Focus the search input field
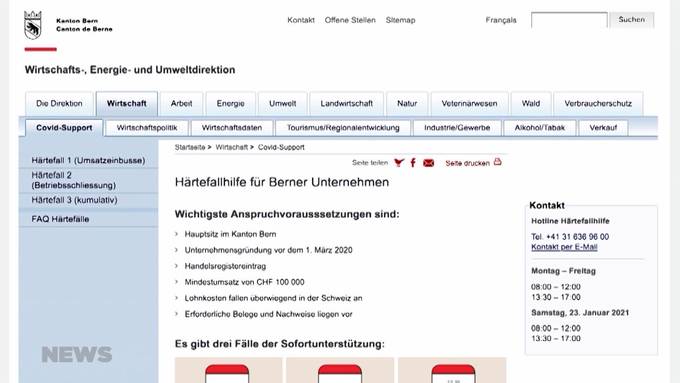 (569, 20)
